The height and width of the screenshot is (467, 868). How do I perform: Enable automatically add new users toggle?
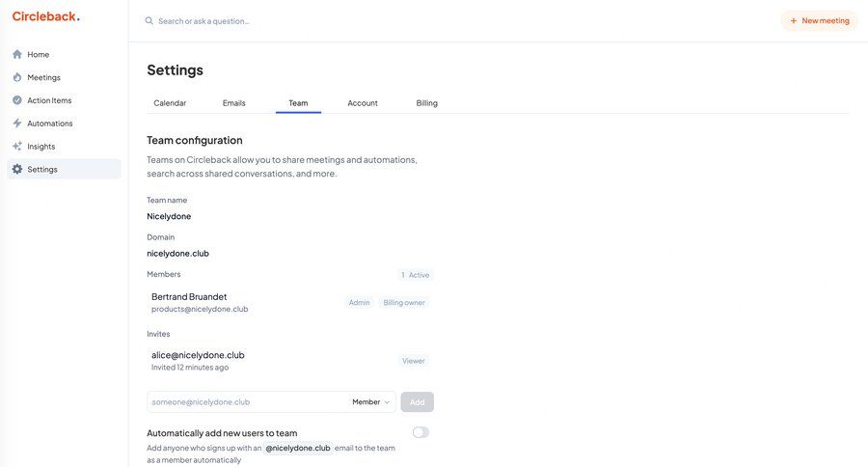pyautogui.click(x=420, y=432)
